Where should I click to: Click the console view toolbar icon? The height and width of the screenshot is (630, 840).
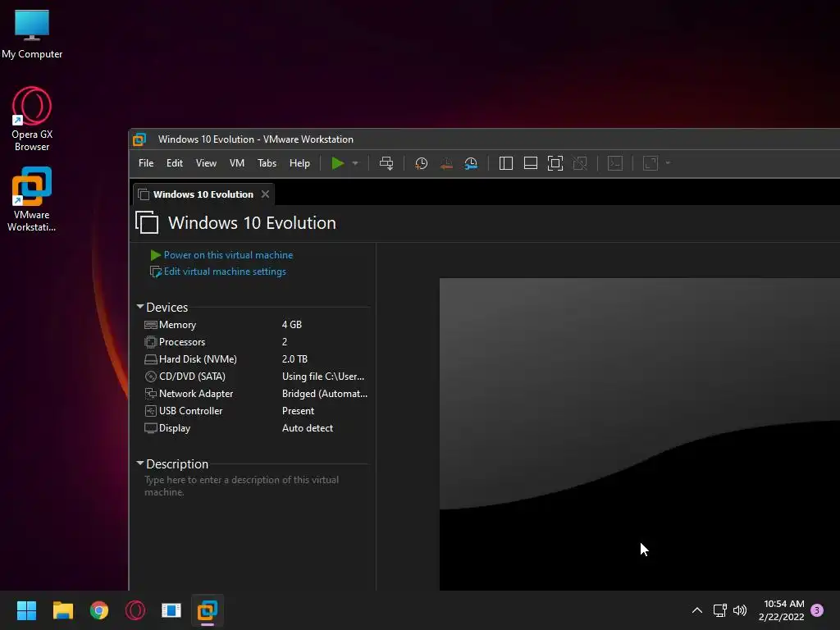click(615, 163)
